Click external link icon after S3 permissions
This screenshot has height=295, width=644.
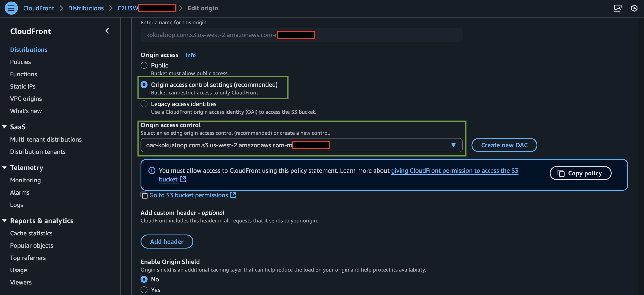click(233, 195)
